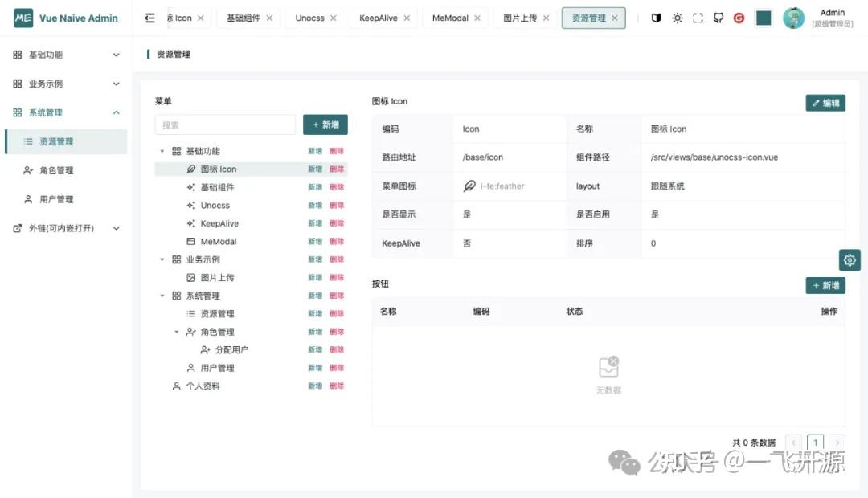
Task: Select 图片上传 in the menu tree
Action: 217,278
